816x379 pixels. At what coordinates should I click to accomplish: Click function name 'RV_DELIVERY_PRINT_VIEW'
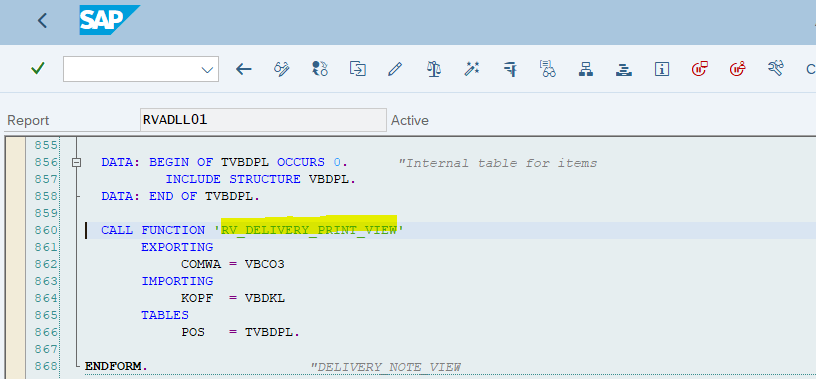(x=310, y=230)
